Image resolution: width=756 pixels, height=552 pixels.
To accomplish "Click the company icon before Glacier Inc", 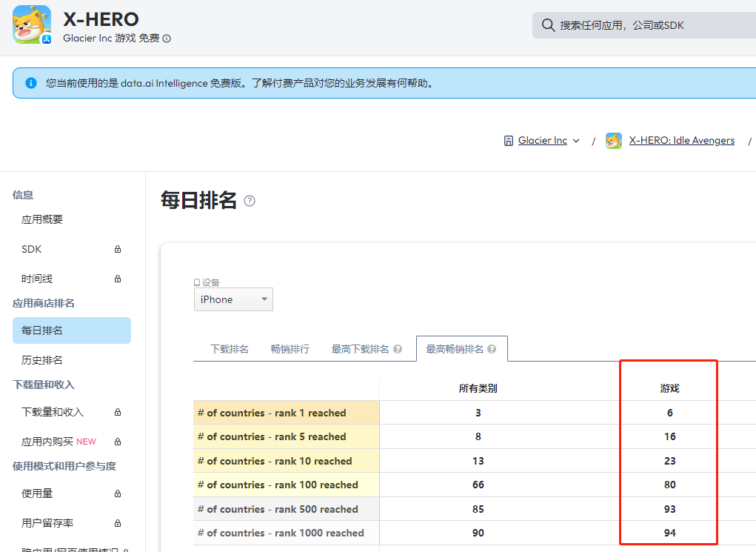I will [x=508, y=141].
